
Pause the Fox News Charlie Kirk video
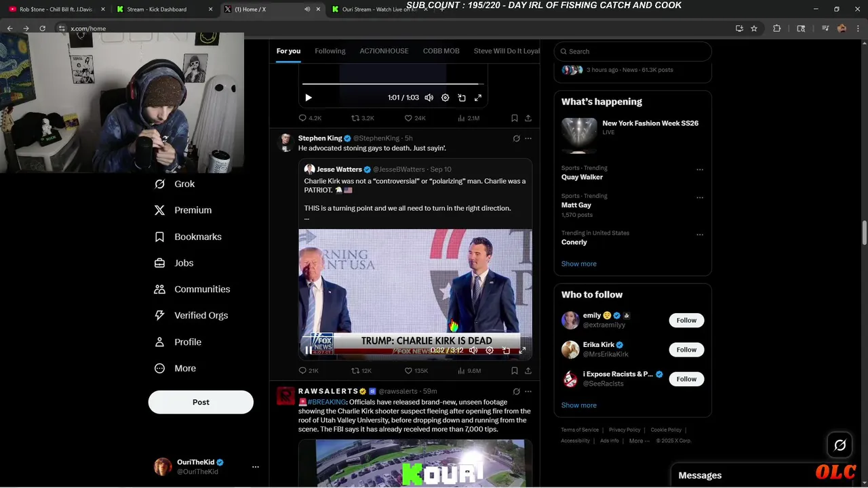(x=309, y=350)
